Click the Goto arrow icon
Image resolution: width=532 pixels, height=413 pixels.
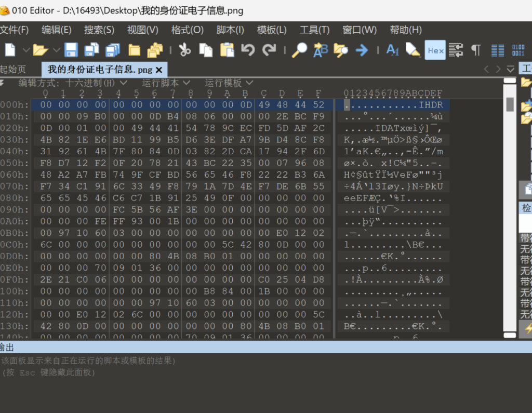point(362,50)
